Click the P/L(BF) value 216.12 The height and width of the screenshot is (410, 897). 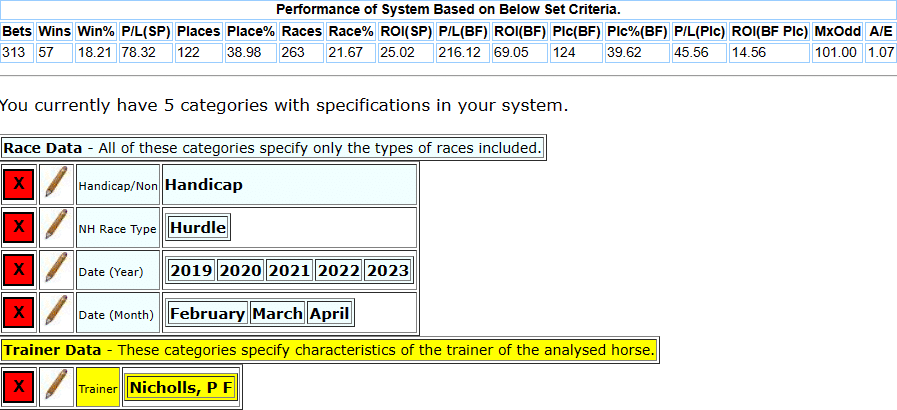pyautogui.click(x=463, y=53)
